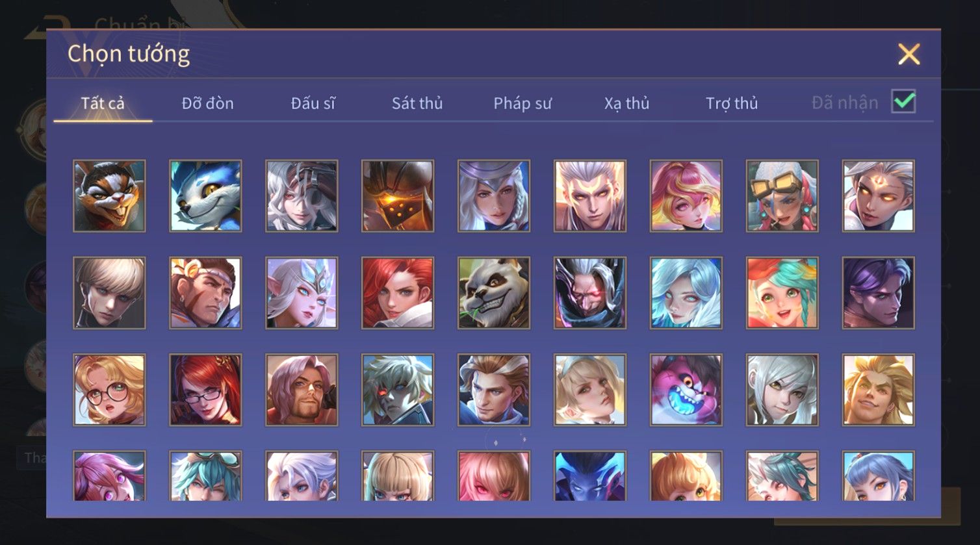Select the armored hero with glowing orange visor
This screenshot has width=980, height=545.
[398, 196]
